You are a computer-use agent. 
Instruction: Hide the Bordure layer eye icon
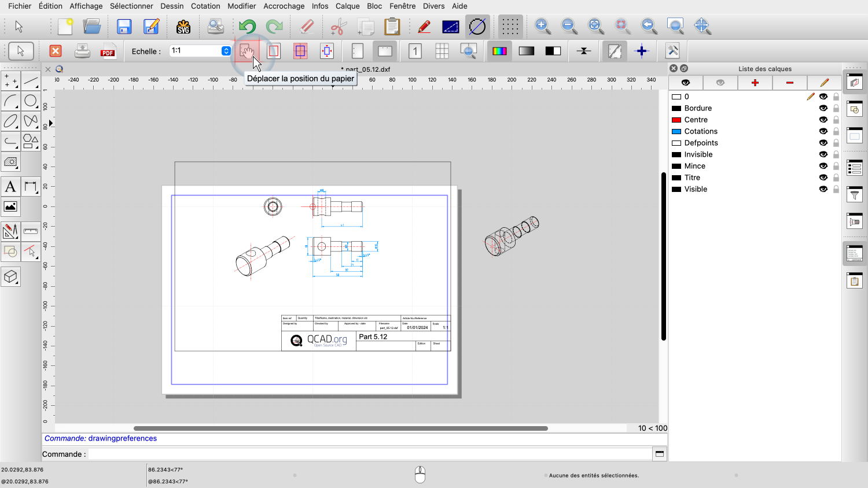coord(823,108)
